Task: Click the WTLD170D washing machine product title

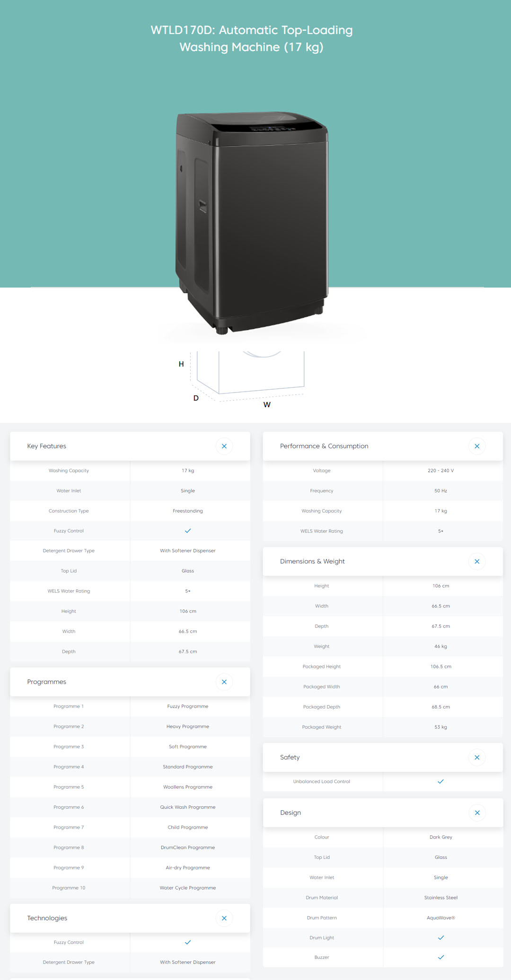Action: click(x=251, y=38)
